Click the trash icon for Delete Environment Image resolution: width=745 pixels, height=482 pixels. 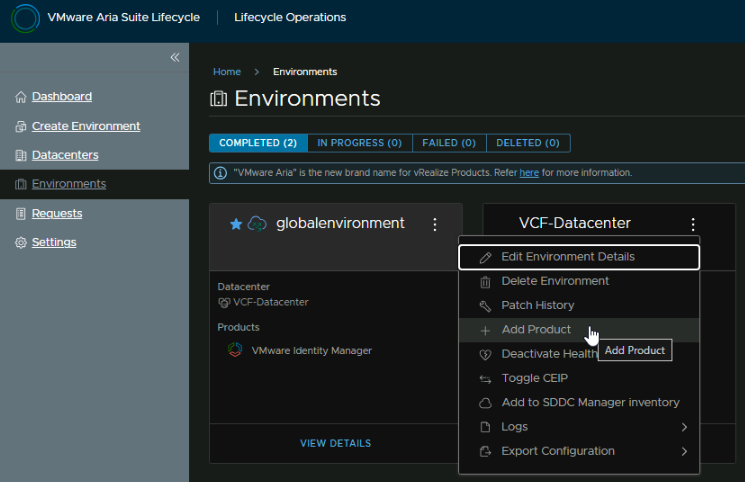pos(485,282)
